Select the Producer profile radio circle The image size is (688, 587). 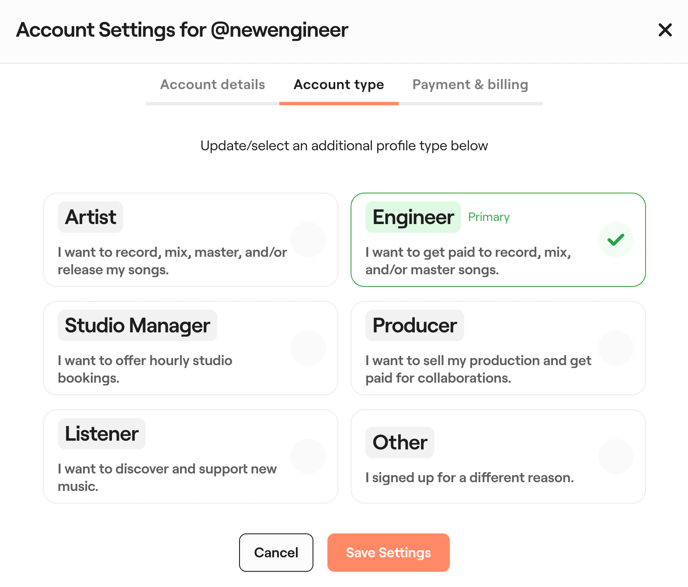coord(616,348)
